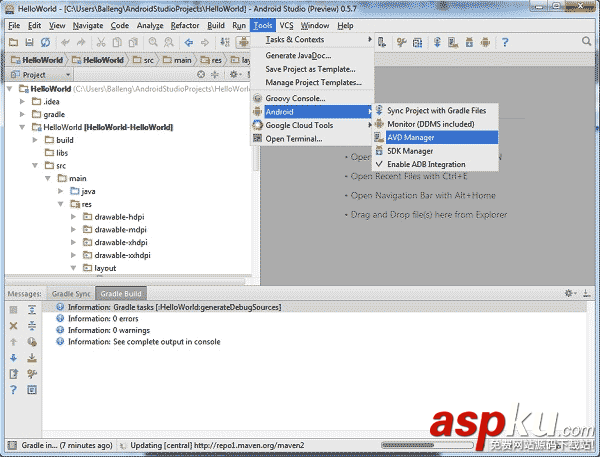Choose Open Terminal menu entry

[x=312, y=139]
